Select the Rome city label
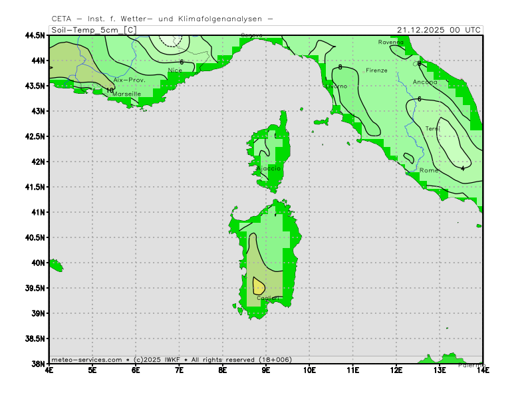 coord(429,171)
